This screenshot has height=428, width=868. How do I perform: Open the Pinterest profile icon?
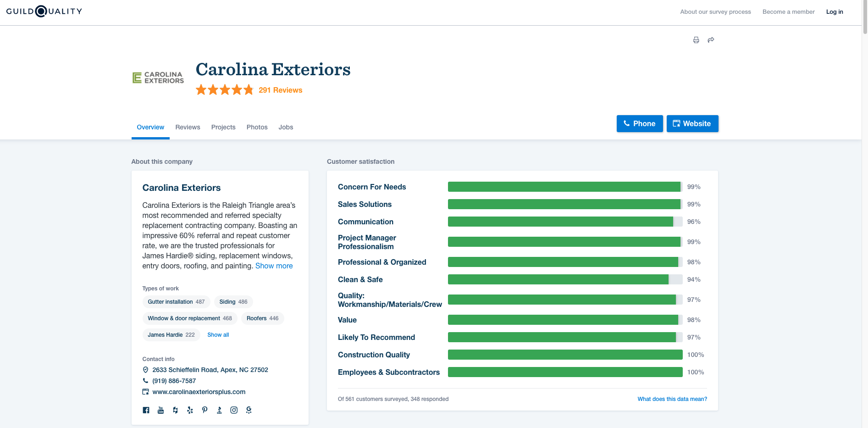(205, 410)
